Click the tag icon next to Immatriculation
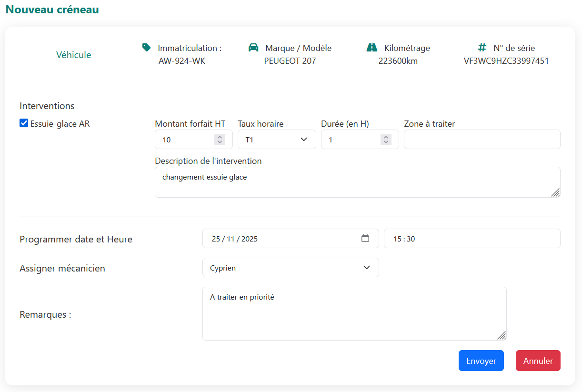 click(147, 47)
